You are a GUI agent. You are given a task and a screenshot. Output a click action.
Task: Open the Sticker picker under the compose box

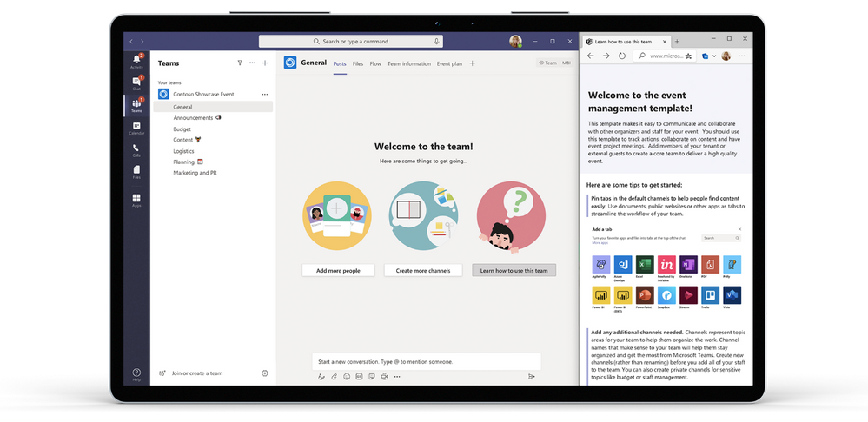(x=372, y=377)
